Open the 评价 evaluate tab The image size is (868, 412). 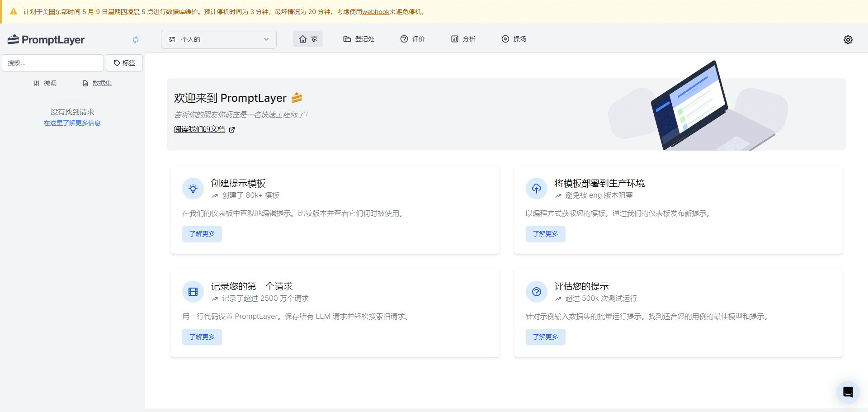coord(412,39)
